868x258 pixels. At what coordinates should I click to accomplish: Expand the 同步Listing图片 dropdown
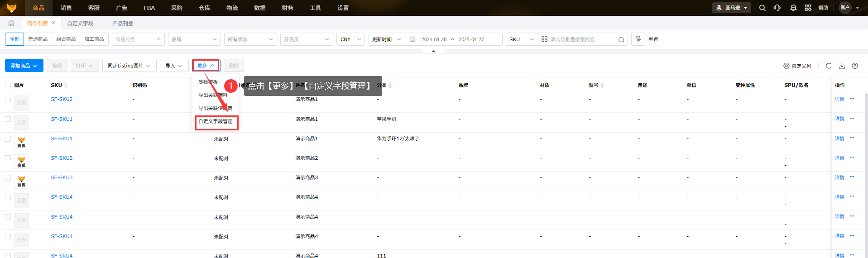click(x=129, y=66)
